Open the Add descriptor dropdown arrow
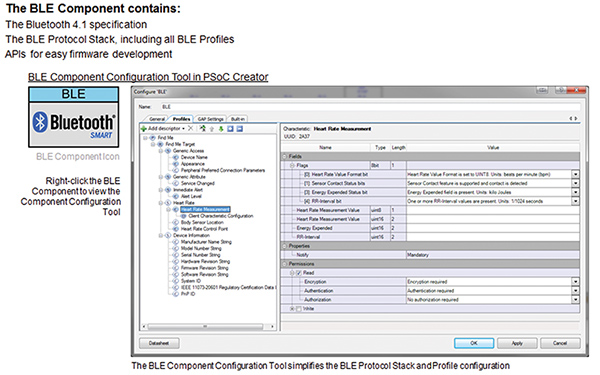Viewport: 600px width, 375px height. tap(183, 129)
